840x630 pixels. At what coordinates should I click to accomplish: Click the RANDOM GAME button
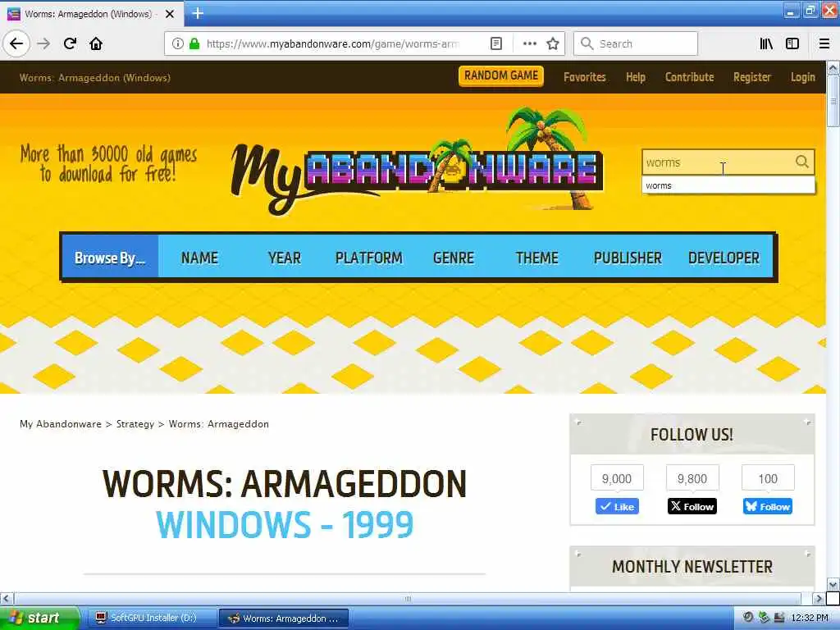[501, 75]
